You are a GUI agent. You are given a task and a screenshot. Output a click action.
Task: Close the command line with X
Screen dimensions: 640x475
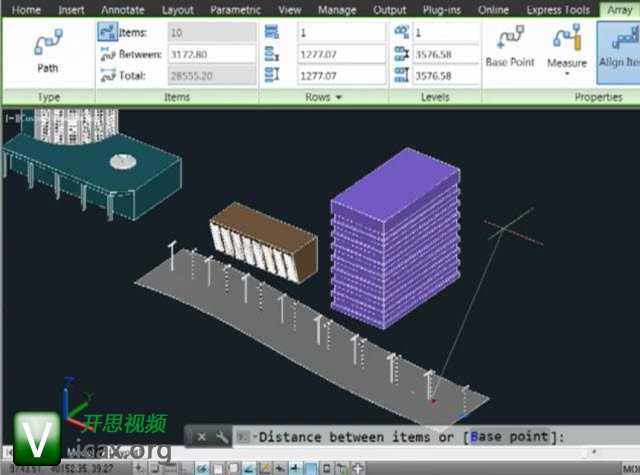tap(201, 437)
